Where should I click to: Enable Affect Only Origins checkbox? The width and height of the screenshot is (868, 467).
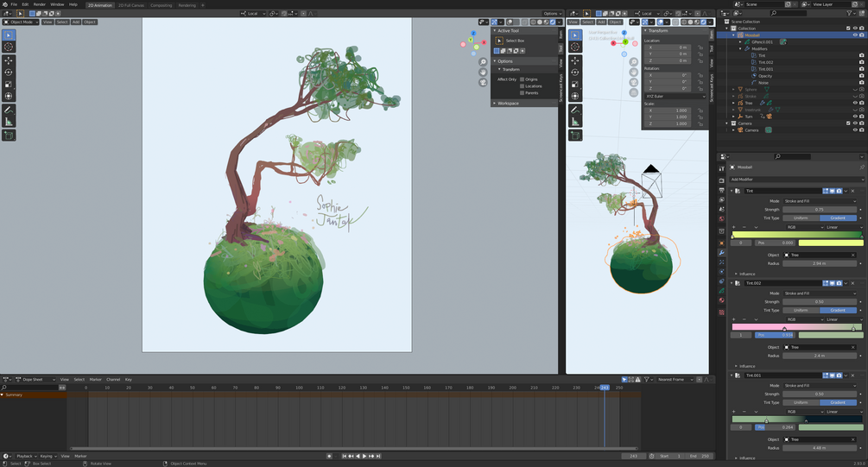click(x=522, y=79)
